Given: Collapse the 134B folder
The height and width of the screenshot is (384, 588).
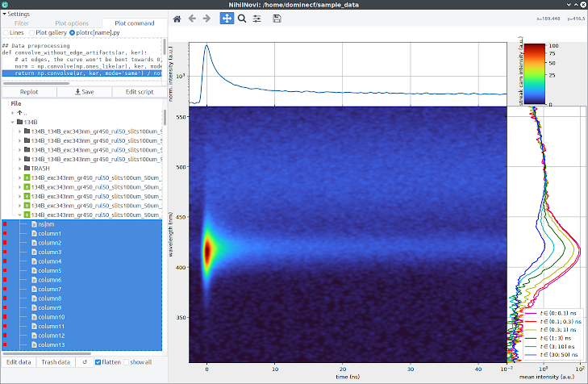Looking at the screenshot, I should tap(12, 123).
